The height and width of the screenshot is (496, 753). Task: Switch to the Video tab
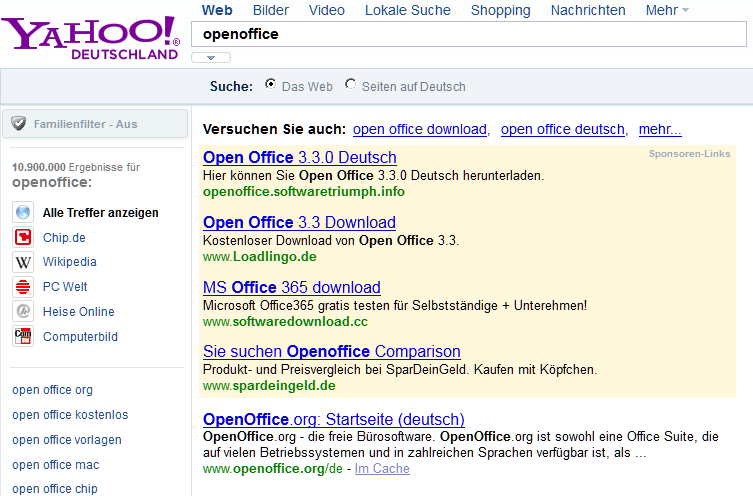(x=327, y=10)
